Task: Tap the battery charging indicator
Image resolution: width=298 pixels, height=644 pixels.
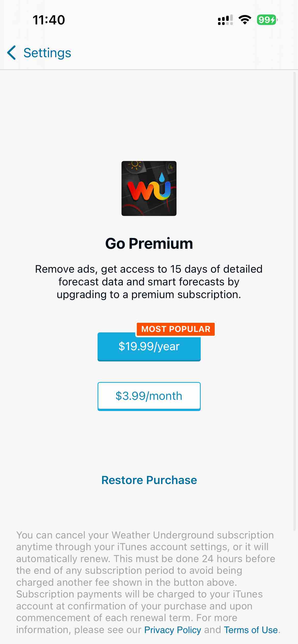Action: tap(267, 20)
